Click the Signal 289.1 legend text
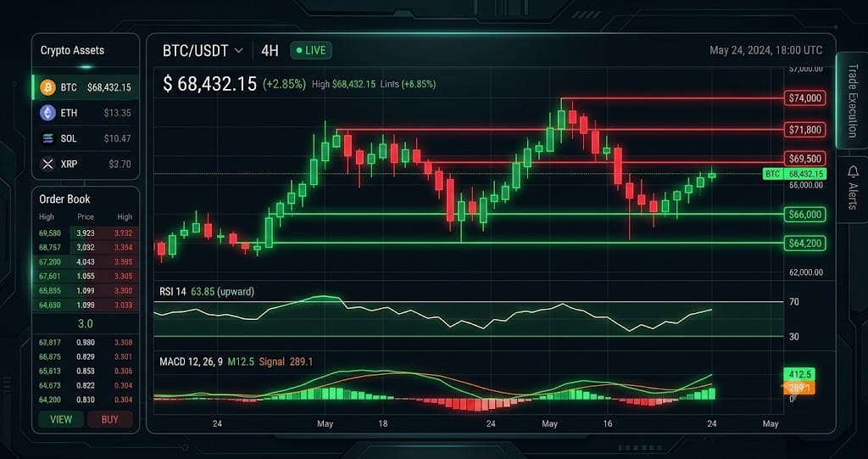 (x=287, y=362)
